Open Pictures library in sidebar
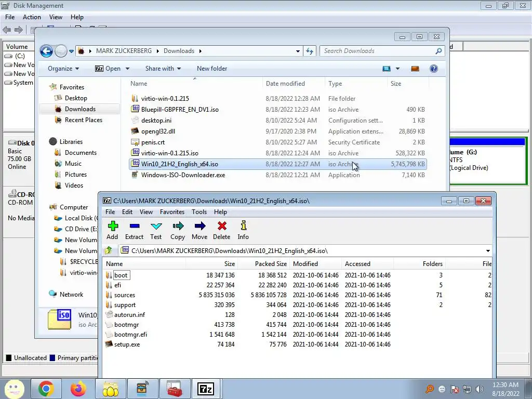The image size is (532, 399). click(x=76, y=175)
